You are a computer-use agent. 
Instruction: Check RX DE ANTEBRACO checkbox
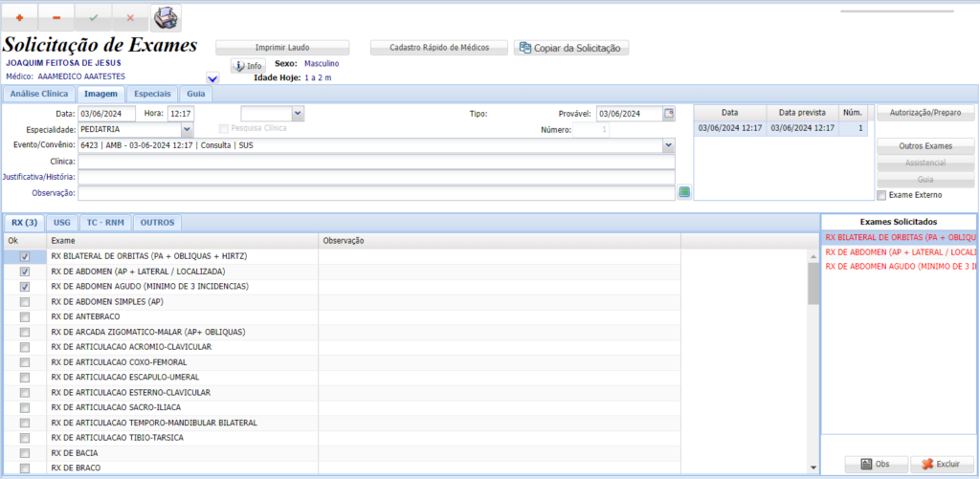[25, 317]
